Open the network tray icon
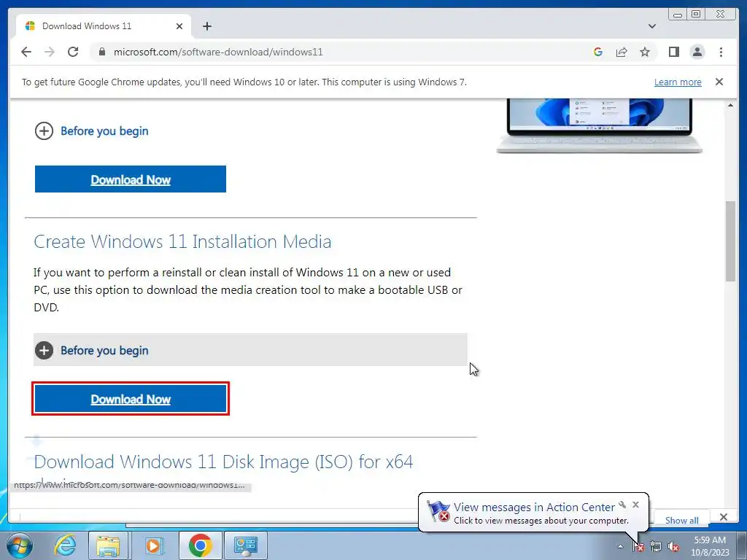 [656, 547]
